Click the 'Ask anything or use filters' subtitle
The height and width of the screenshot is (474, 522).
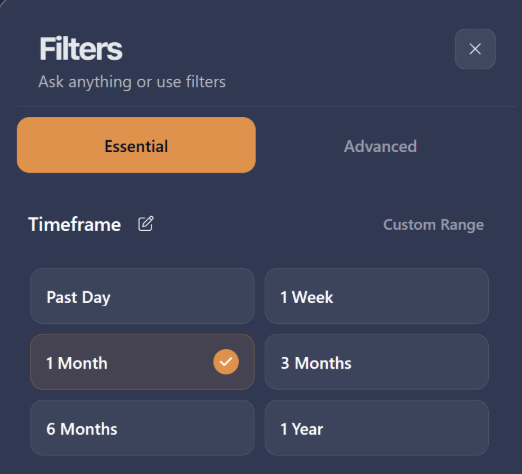[132, 82]
